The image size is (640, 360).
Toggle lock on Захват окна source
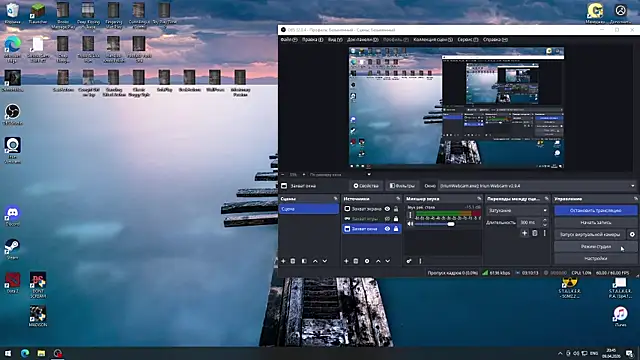click(396, 229)
